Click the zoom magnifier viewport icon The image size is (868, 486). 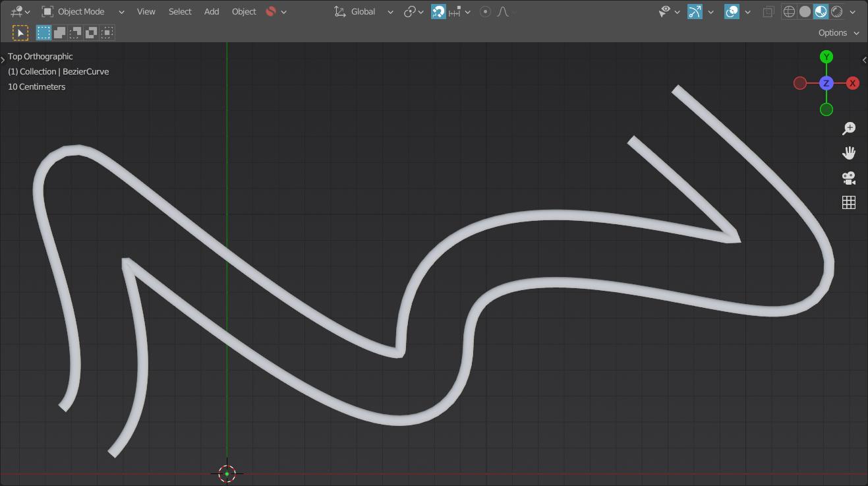(849, 128)
